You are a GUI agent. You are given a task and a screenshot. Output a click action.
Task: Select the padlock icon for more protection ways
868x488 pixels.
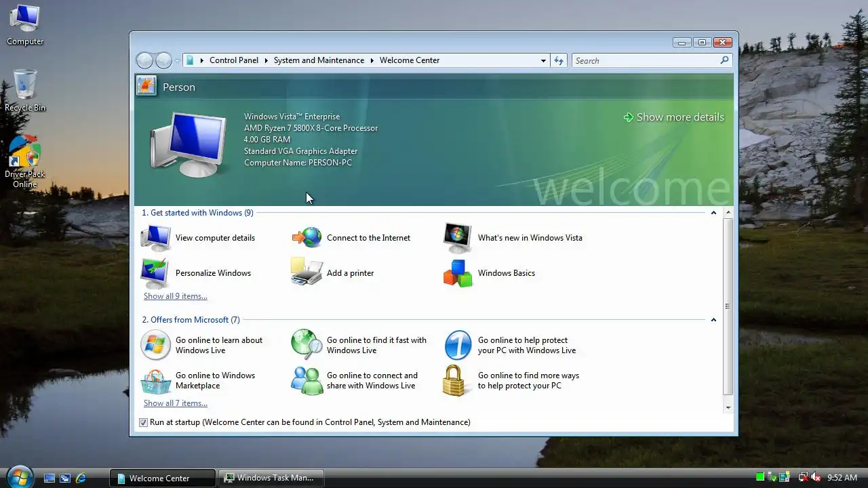455,380
